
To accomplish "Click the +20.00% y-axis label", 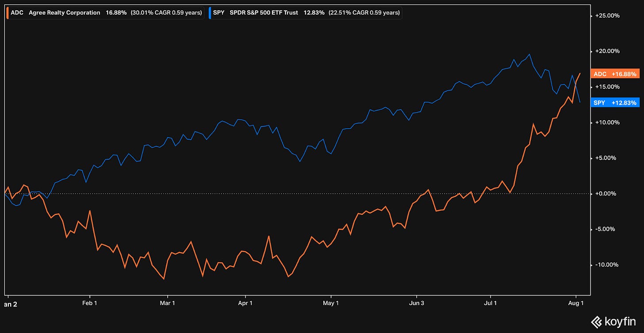I will (x=607, y=51).
